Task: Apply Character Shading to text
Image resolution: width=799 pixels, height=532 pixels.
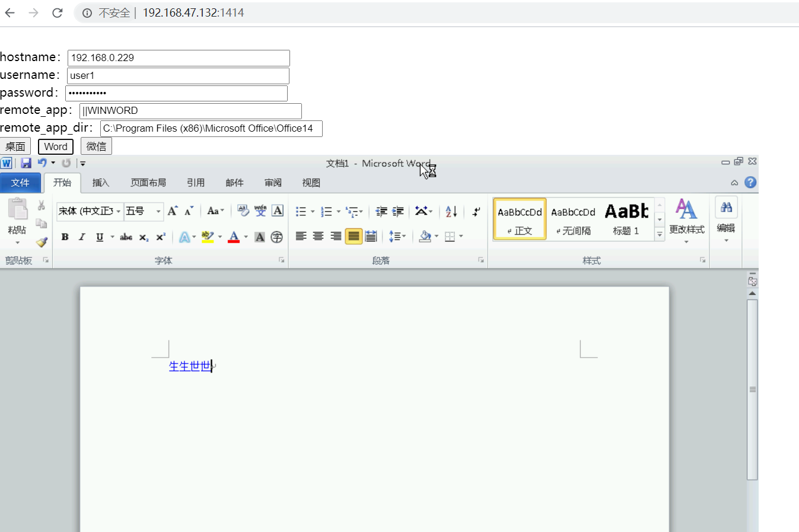Action: click(260, 237)
